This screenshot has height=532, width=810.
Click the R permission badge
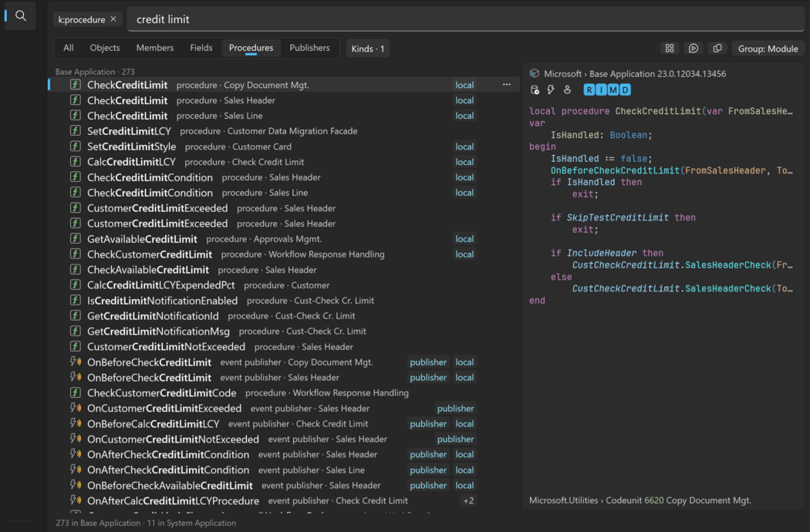coord(589,90)
